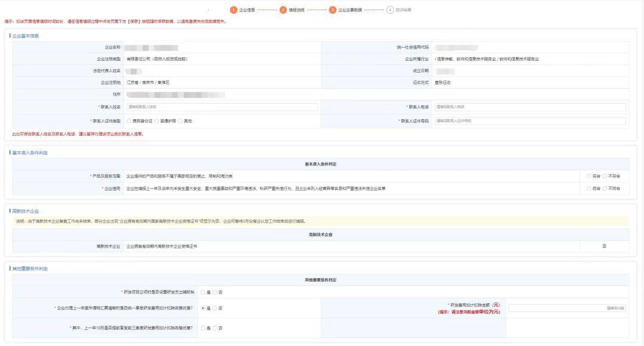The image size is (644, 346).
Task: Choose 普通护照 as contact ID type
Action: [x=157, y=121]
